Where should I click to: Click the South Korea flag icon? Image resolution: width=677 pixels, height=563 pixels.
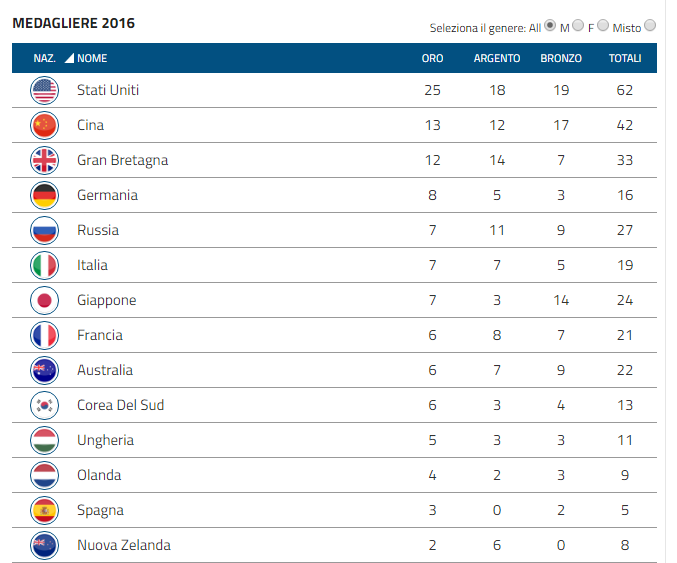point(44,406)
